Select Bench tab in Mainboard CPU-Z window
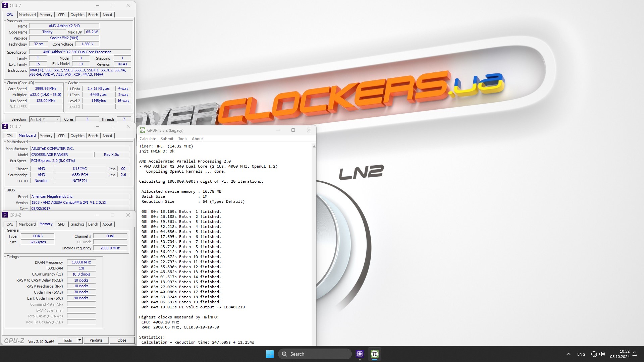The image size is (644, 362). point(93,136)
